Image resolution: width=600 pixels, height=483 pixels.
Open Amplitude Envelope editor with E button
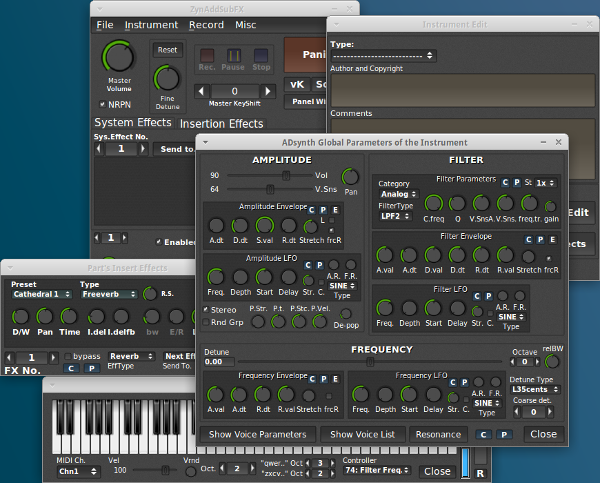click(x=335, y=210)
